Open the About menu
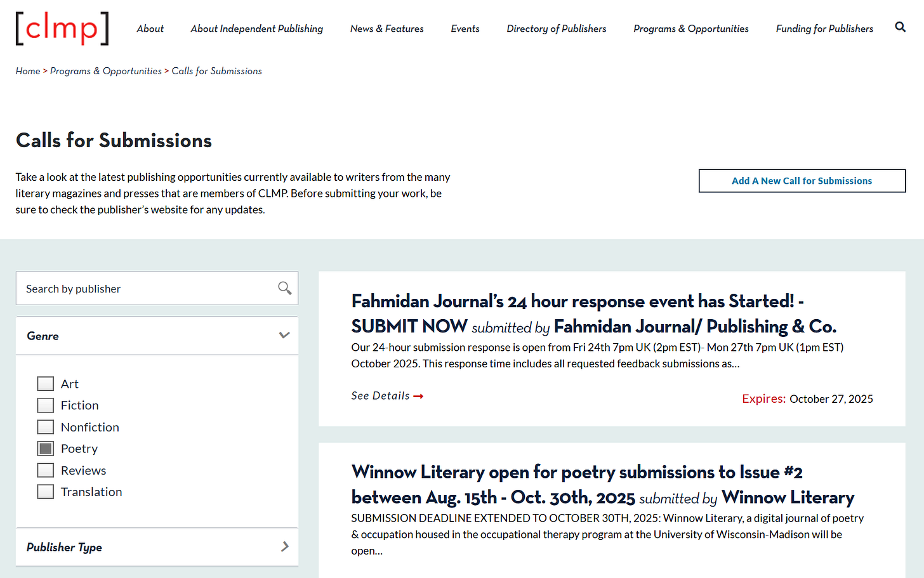 [150, 29]
